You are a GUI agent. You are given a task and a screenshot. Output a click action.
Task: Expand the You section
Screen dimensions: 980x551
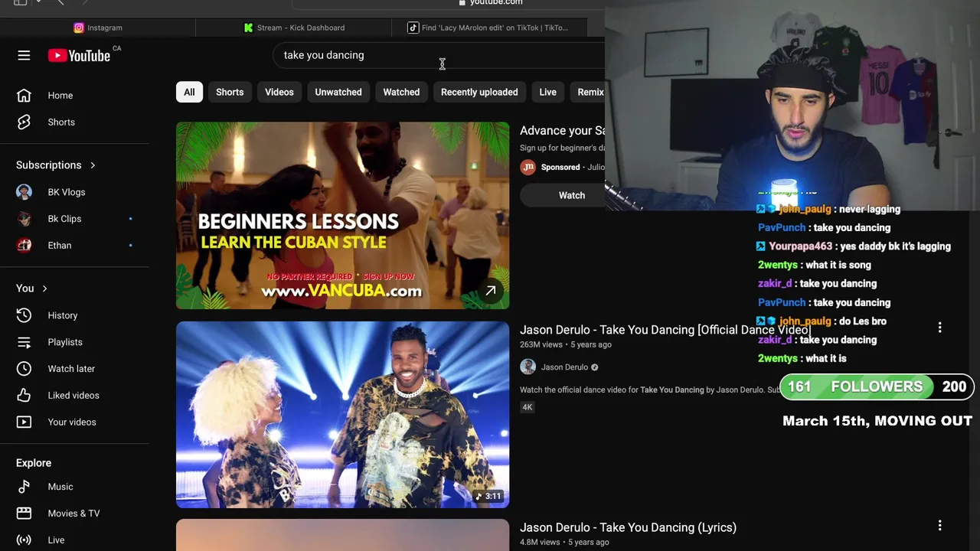coord(32,289)
